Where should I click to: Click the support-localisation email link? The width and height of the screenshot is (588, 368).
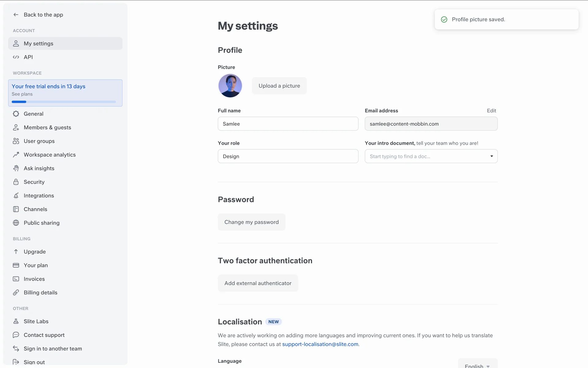[x=320, y=344]
